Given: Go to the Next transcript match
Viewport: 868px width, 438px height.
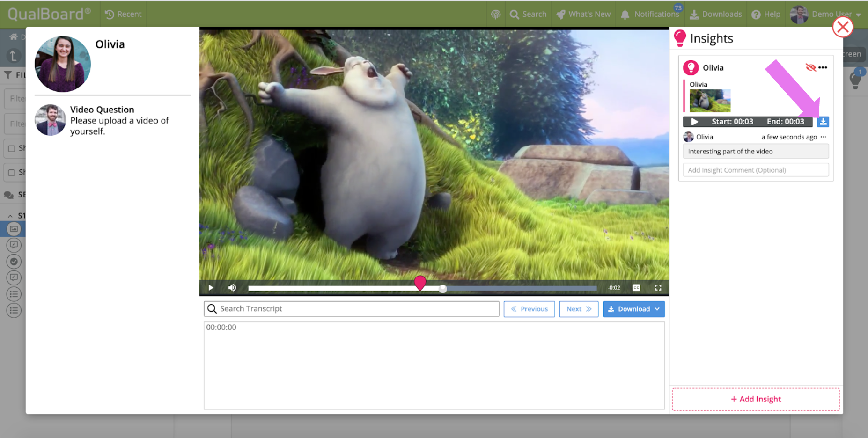Looking at the screenshot, I should tap(579, 309).
